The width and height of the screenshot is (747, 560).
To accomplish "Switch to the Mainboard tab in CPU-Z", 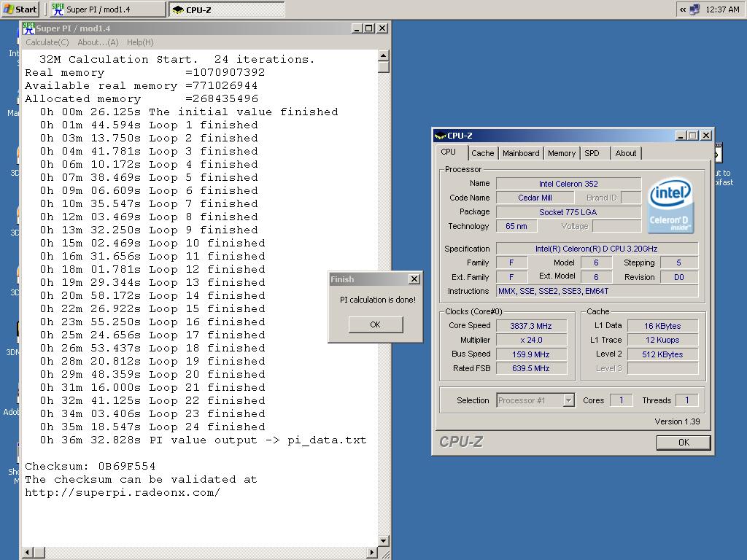I will point(521,153).
